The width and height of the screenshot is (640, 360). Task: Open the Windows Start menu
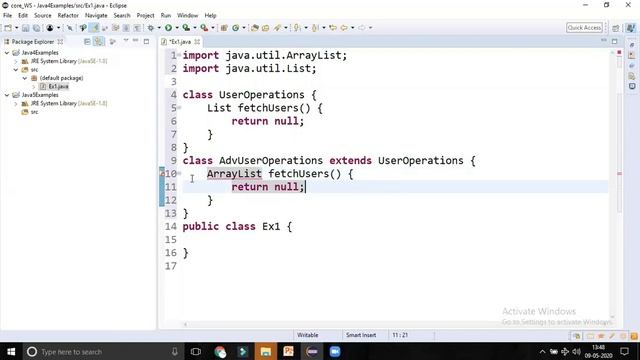[x=11, y=351]
